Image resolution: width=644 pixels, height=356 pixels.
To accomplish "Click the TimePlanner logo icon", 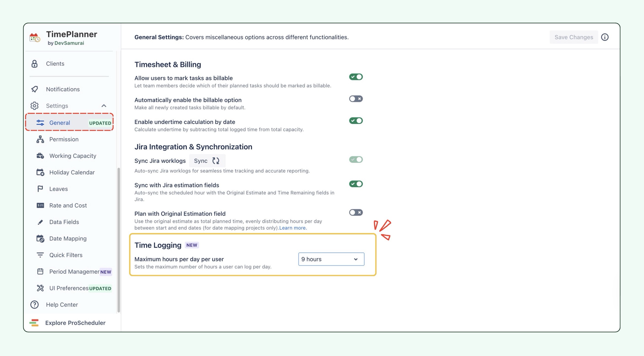I will (35, 38).
